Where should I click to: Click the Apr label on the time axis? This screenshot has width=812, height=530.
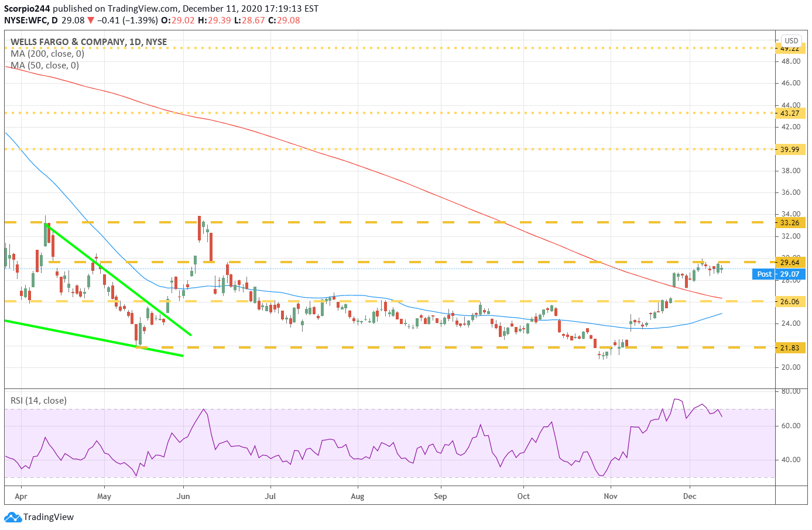(x=21, y=497)
